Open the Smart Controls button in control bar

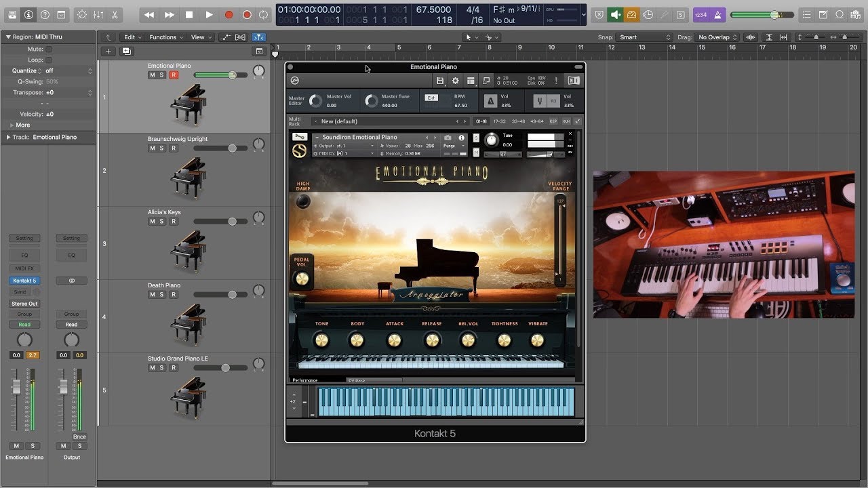81,14
